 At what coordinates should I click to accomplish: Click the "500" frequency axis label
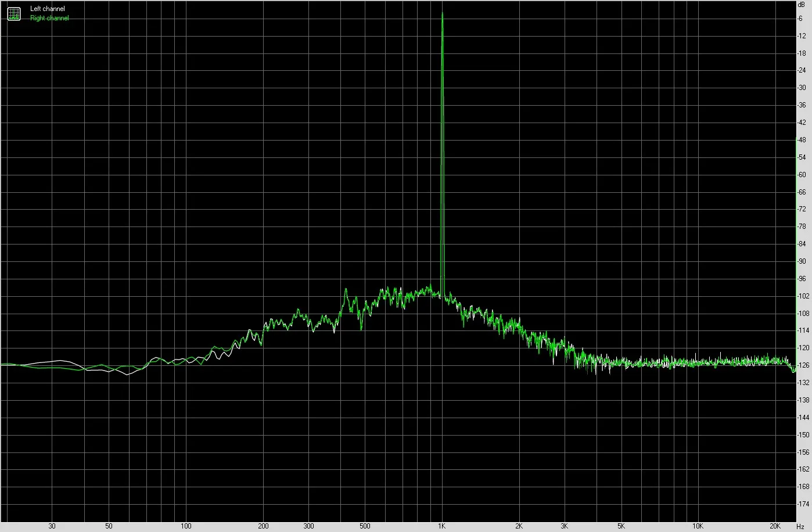click(365, 526)
